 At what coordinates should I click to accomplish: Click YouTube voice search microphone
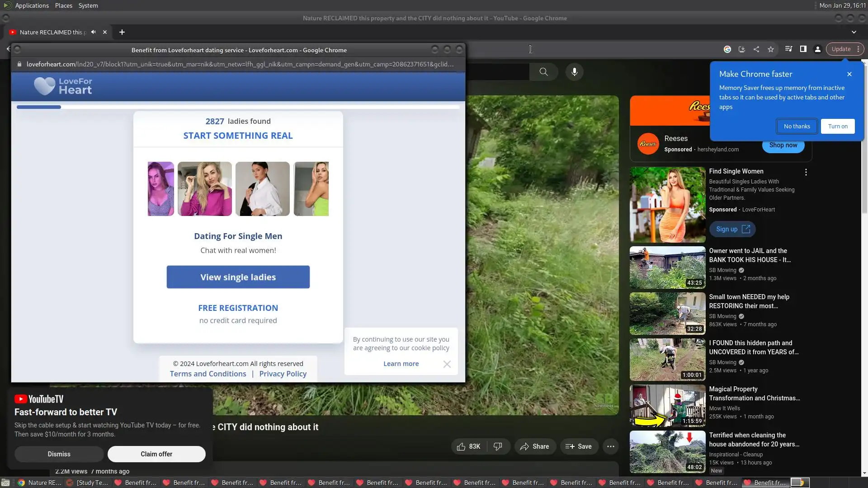pyautogui.click(x=574, y=72)
